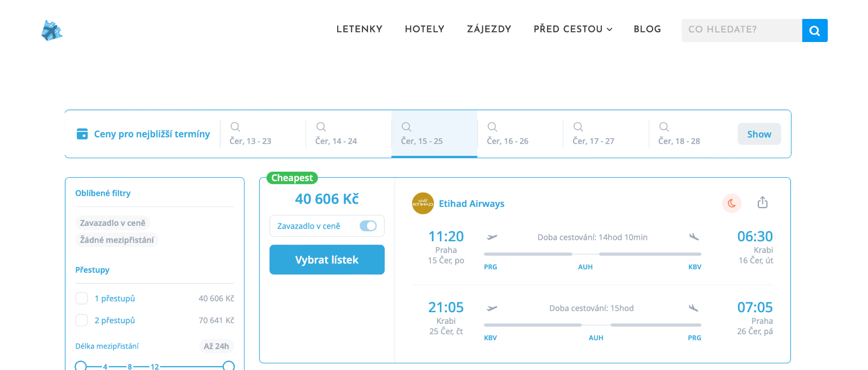868x370 pixels.
Task: Check the 1 přestupů checkbox
Action: [x=82, y=299]
